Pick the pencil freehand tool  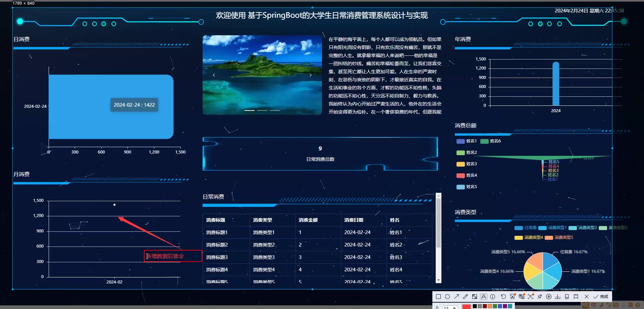click(x=466, y=297)
